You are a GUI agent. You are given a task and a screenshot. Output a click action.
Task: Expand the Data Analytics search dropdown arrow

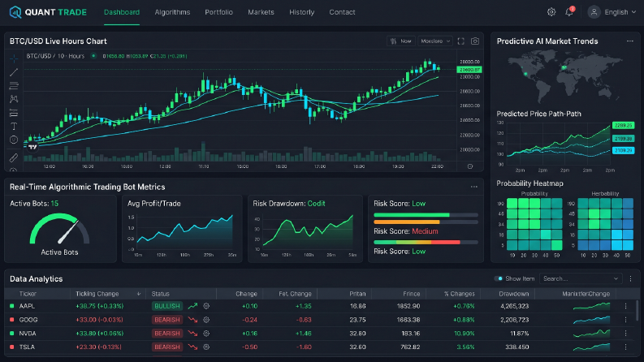[x=616, y=278]
